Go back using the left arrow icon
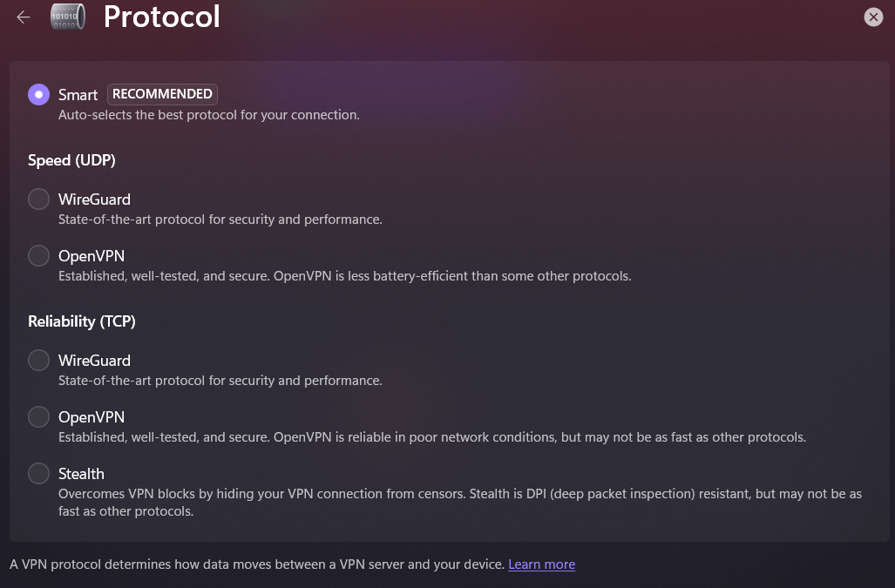The width and height of the screenshot is (895, 588). click(x=24, y=17)
